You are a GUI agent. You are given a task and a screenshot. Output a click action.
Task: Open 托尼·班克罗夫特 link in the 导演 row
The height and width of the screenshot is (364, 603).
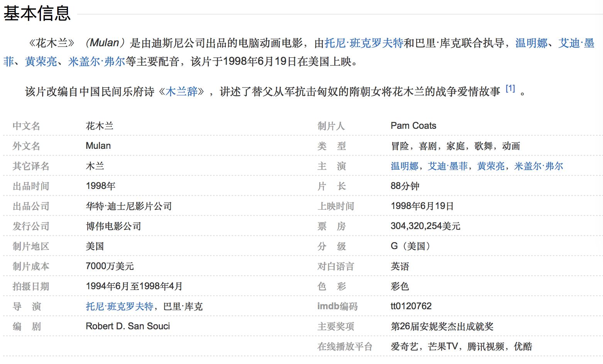(x=120, y=307)
